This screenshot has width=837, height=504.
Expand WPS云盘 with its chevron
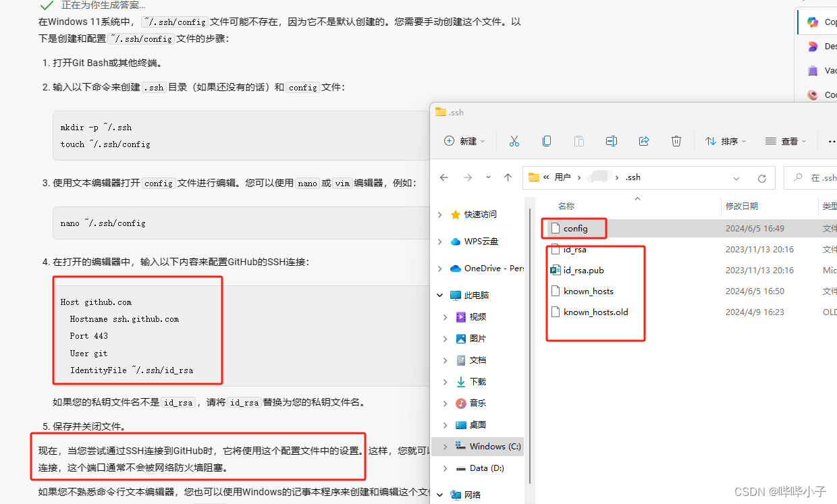click(x=440, y=242)
